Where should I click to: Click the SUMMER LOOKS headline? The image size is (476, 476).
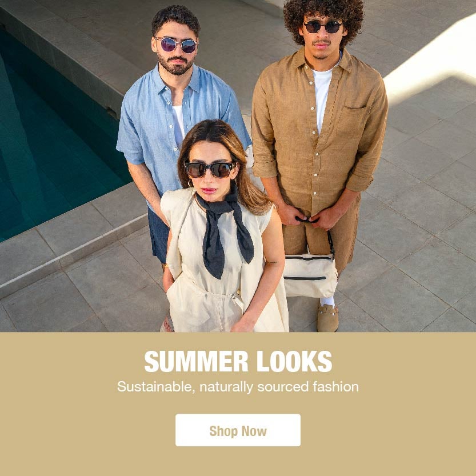238,361
